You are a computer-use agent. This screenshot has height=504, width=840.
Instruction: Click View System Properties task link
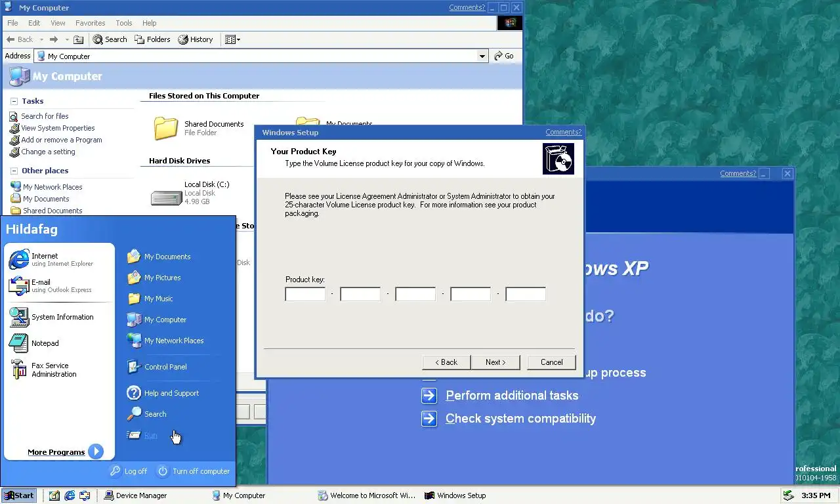click(x=58, y=128)
